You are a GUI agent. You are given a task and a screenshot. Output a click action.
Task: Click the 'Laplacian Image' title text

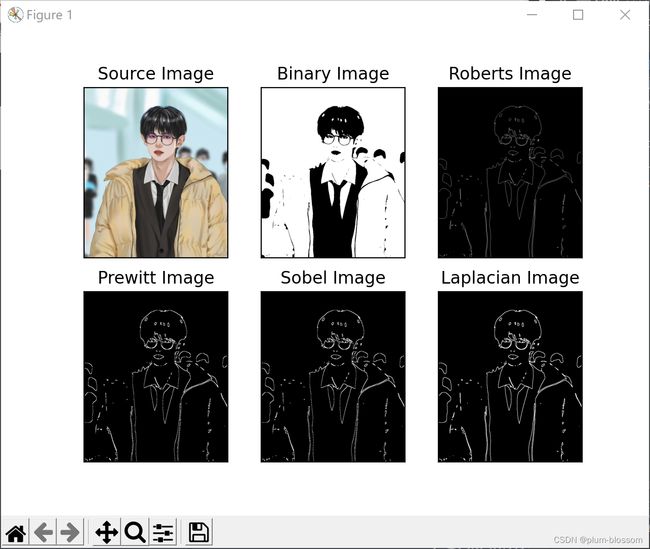[x=510, y=278]
